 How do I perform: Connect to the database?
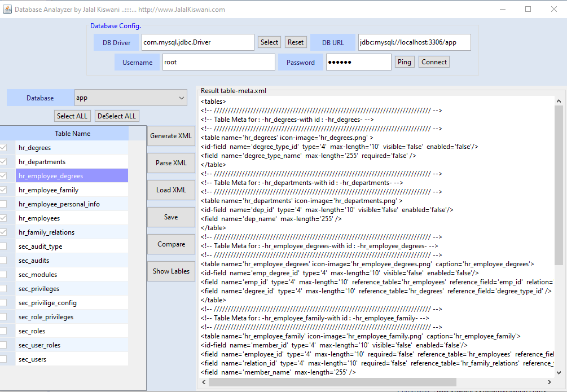coord(434,62)
